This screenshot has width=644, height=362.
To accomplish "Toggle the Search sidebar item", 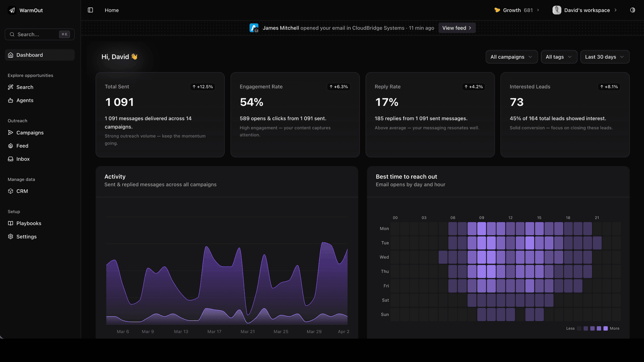I will click(24, 87).
